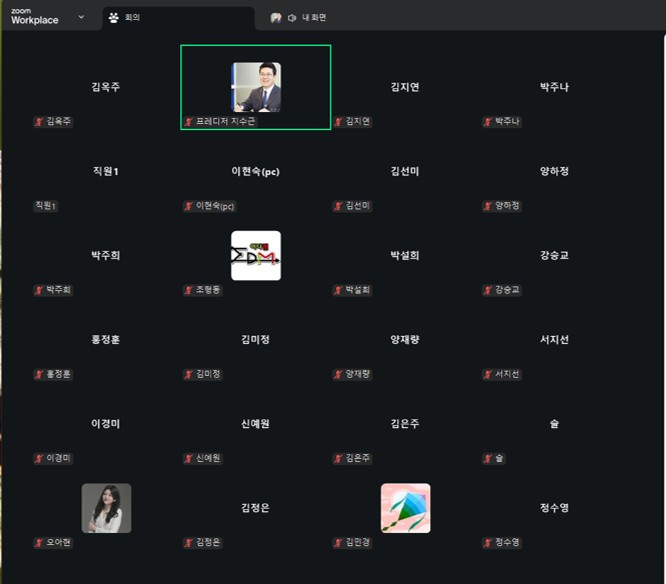Click the muted mic icon next to 강승교
Screen dimensions: 666x584
point(489,290)
